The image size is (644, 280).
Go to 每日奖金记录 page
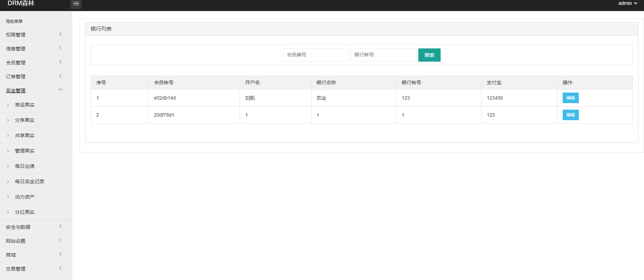[29, 181]
